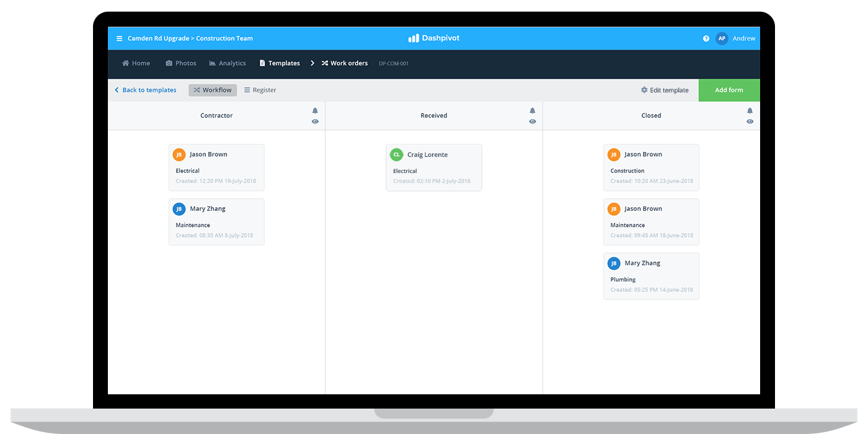Click the avatar on the Plumbing card

click(x=614, y=263)
